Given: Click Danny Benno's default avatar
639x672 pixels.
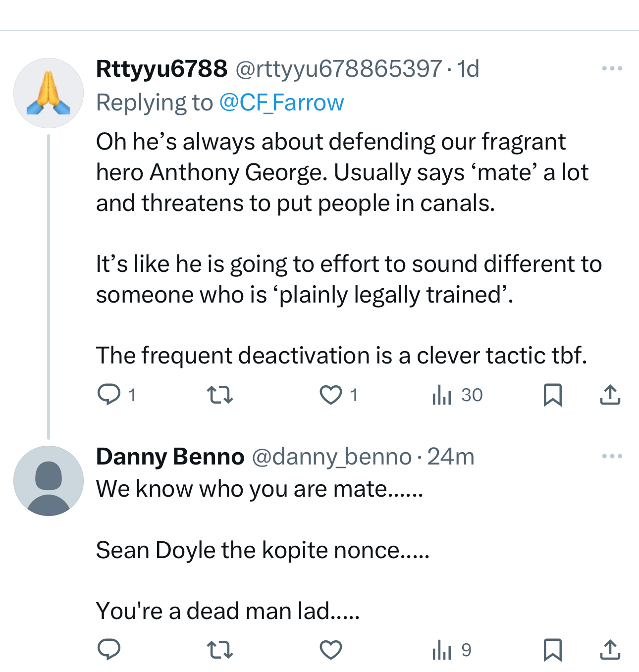Looking at the screenshot, I should (x=49, y=481).
